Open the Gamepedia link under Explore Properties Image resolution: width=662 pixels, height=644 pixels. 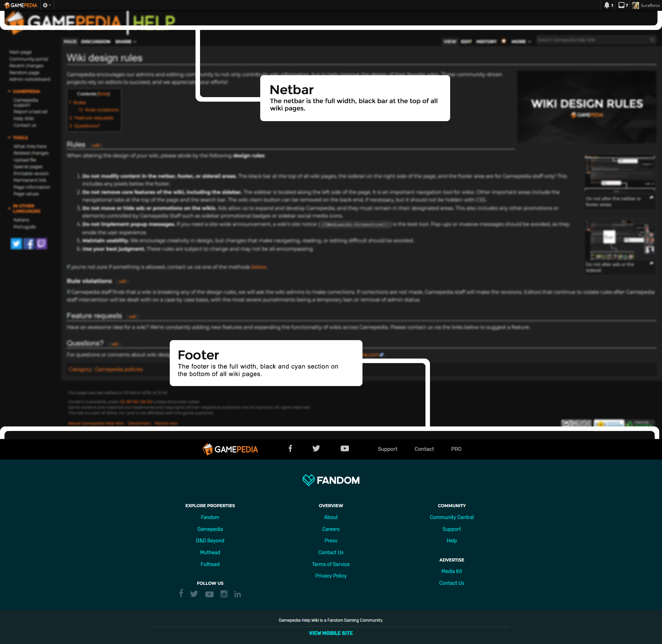tap(210, 529)
